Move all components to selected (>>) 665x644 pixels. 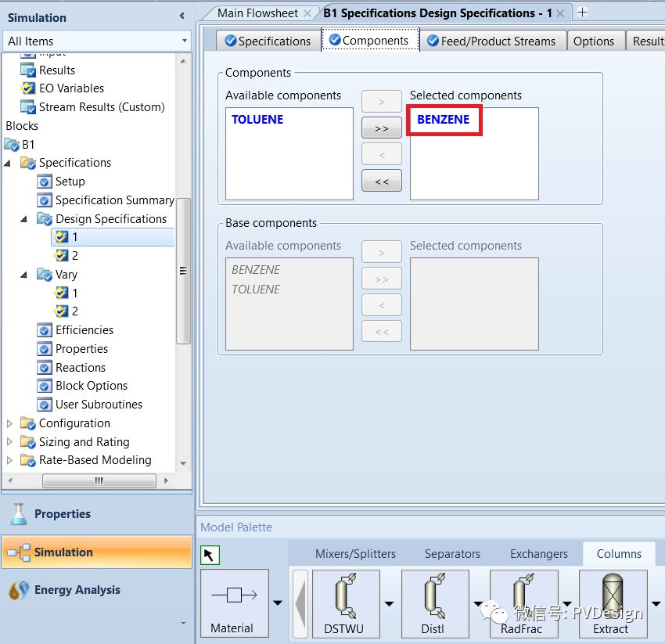382,128
